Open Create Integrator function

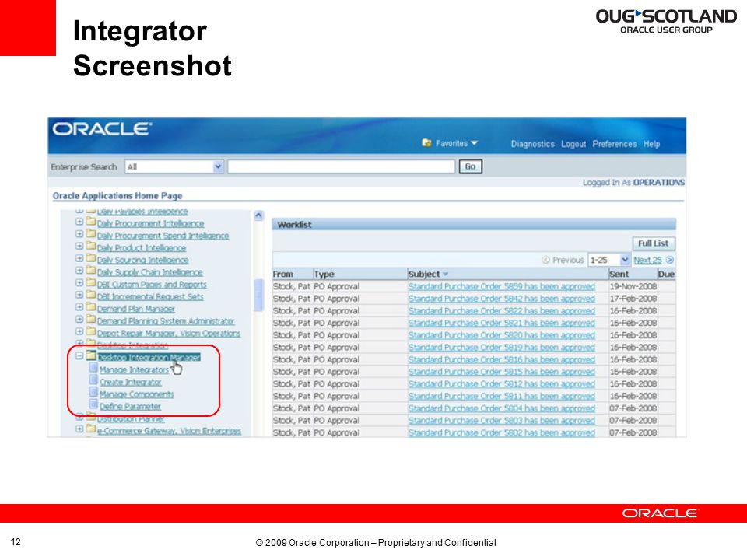pyautogui.click(x=131, y=383)
